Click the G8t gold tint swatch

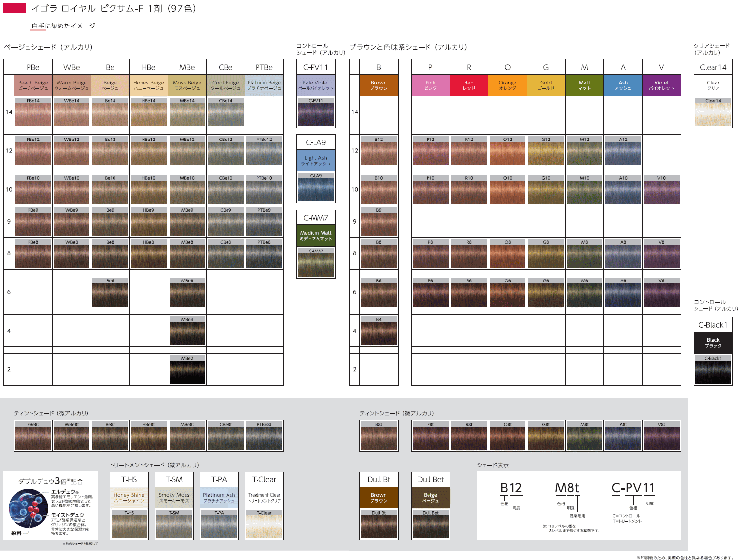546,436
